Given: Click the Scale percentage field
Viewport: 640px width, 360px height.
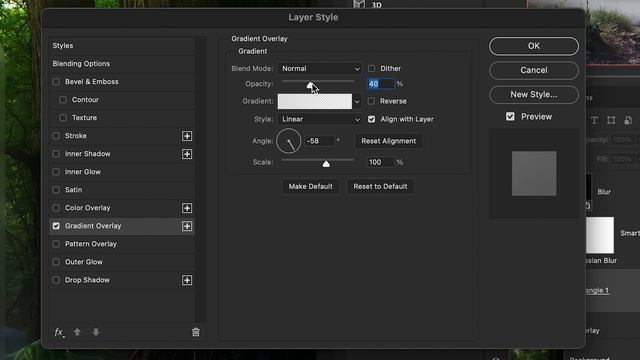Looking at the screenshot, I should pos(381,162).
